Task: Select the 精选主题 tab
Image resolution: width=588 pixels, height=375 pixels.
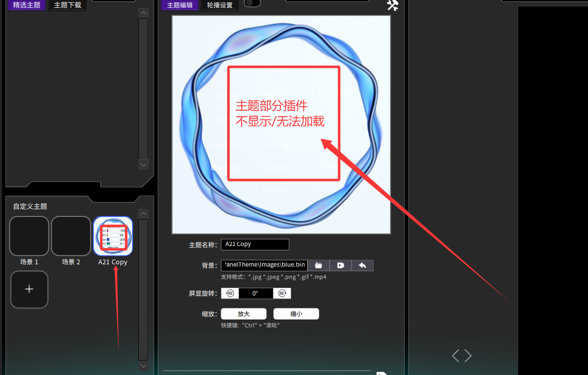Action: (x=26, y=5)
